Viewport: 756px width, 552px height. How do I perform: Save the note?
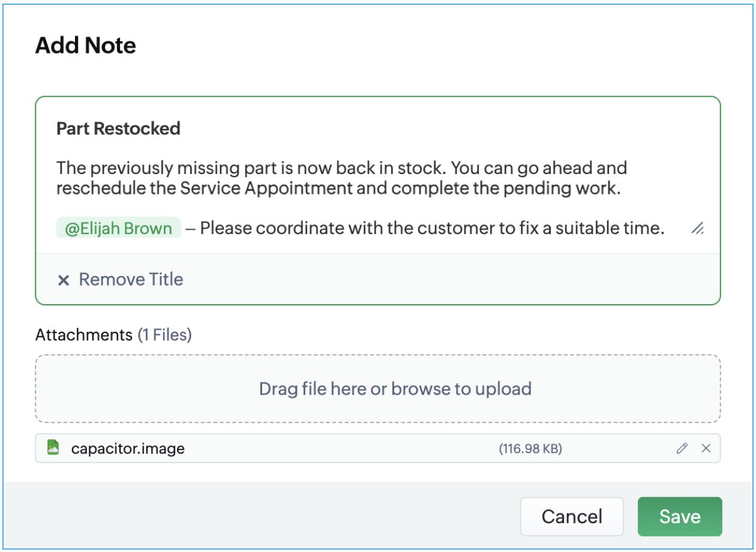coord(679,517)
